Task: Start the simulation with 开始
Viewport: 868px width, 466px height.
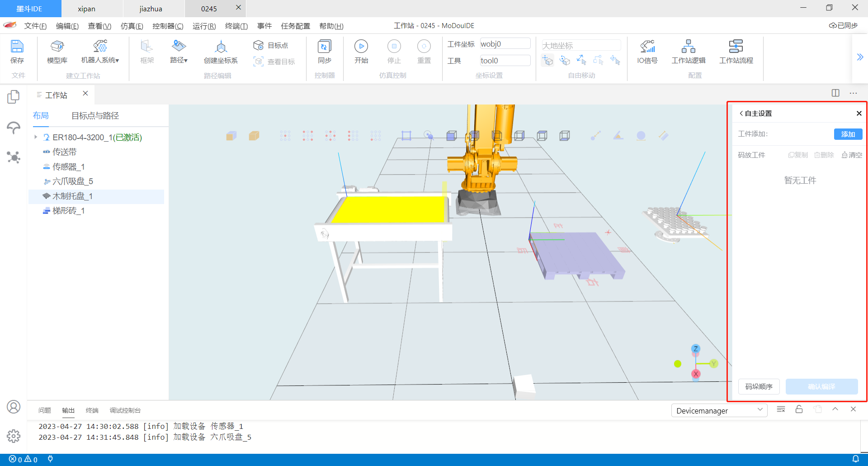Action: pos(361,52)
